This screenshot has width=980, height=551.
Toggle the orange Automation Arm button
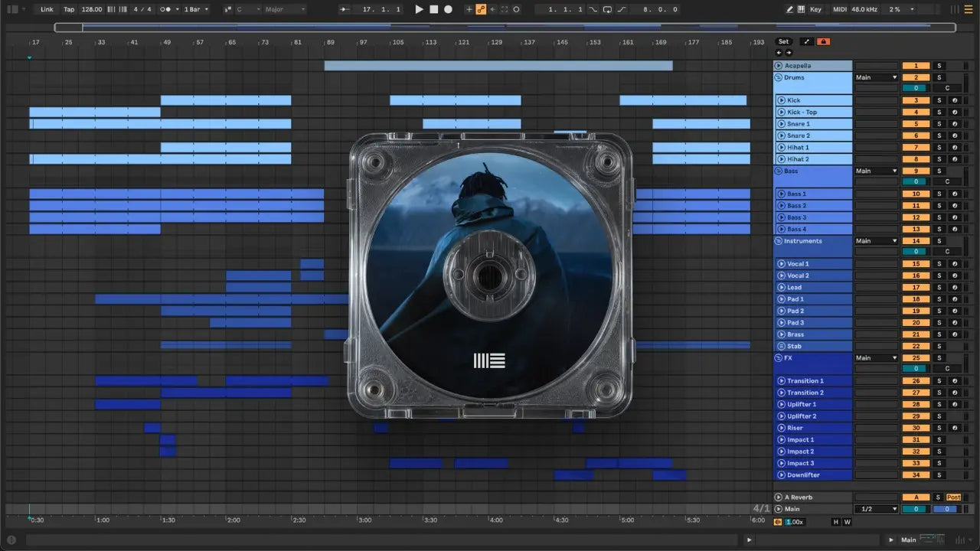[x=481, y=9]
